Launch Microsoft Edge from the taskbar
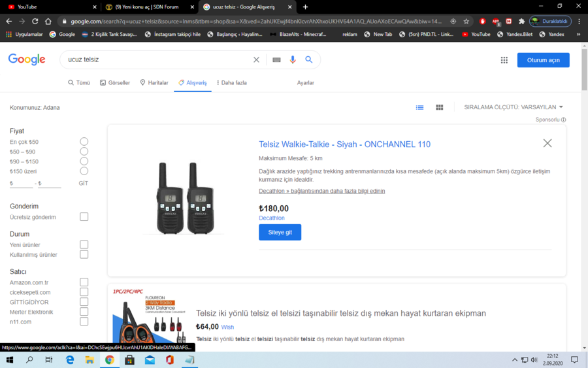 [70, 360]
